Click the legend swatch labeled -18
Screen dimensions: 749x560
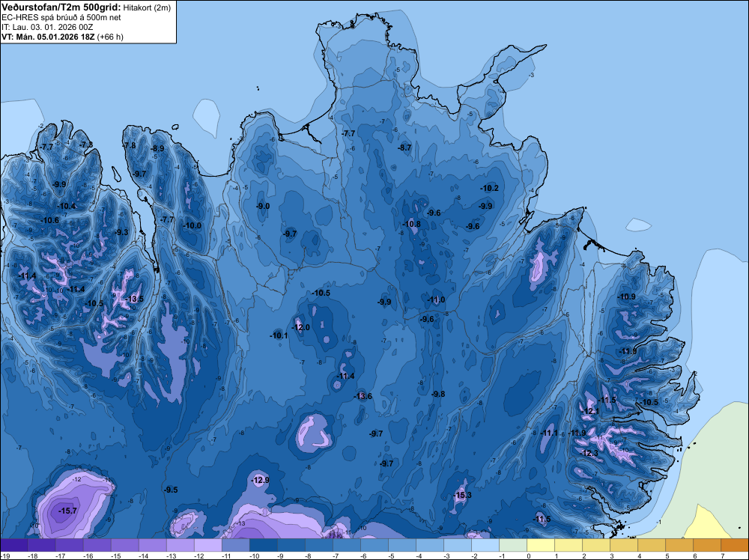click(x=41, y=545)
